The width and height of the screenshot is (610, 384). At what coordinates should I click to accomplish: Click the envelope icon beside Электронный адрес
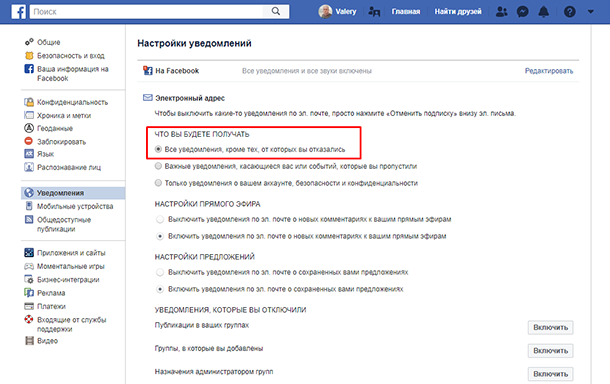pos(147,97)
